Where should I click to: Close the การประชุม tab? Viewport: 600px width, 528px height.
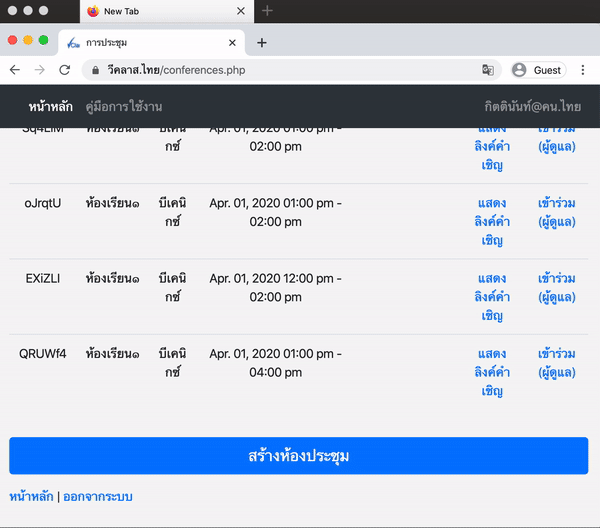point(233,43)
